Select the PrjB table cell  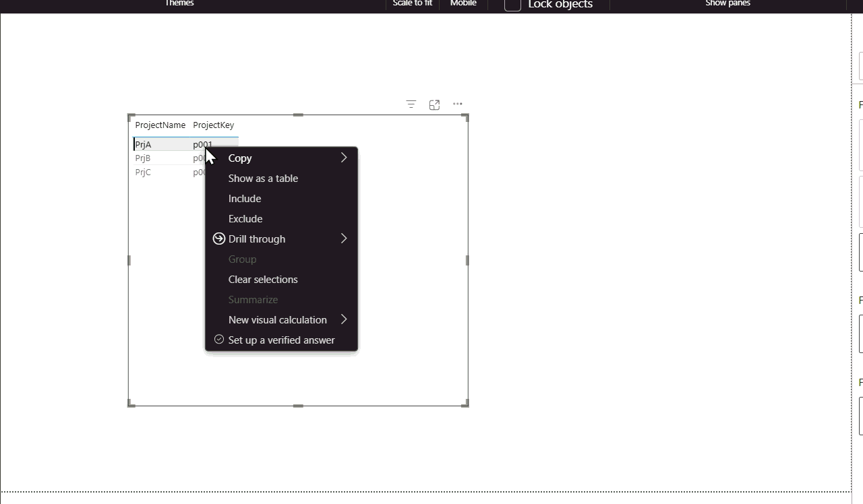143,158
